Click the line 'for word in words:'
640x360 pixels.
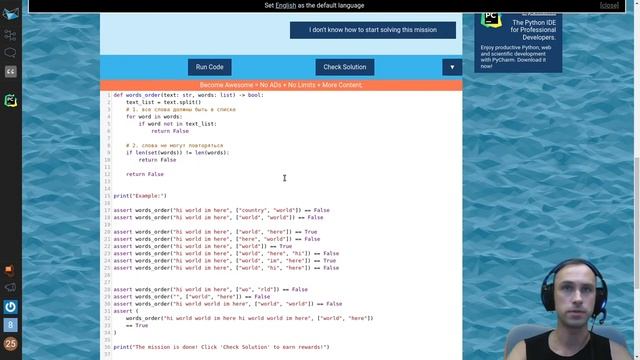pos(154,116)
